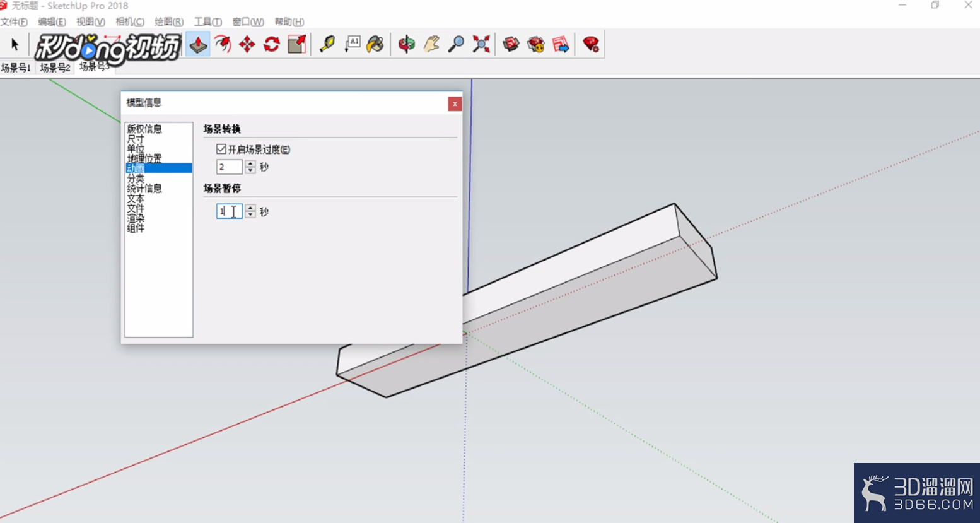
Task: Click the 模型信息 dialog title bar
Action: (284, 103)
